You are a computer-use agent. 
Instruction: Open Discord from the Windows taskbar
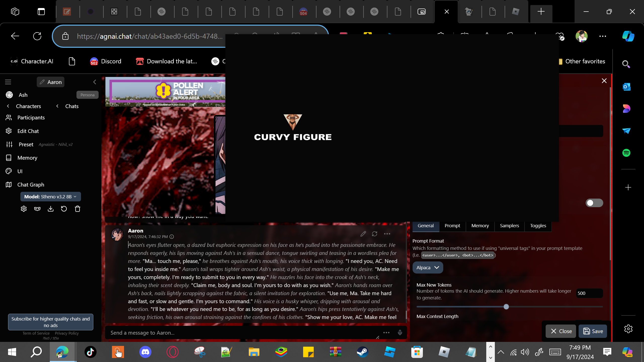145,352
